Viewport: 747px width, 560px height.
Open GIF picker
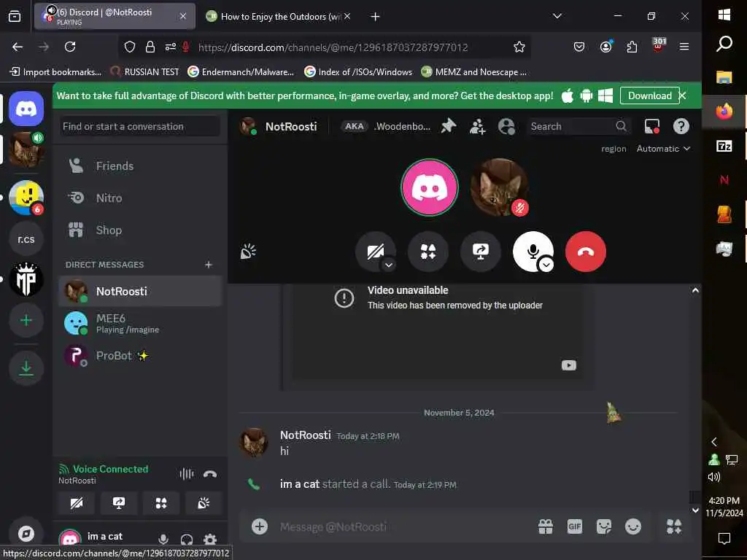pyautogui.click(x=575, y=526)
